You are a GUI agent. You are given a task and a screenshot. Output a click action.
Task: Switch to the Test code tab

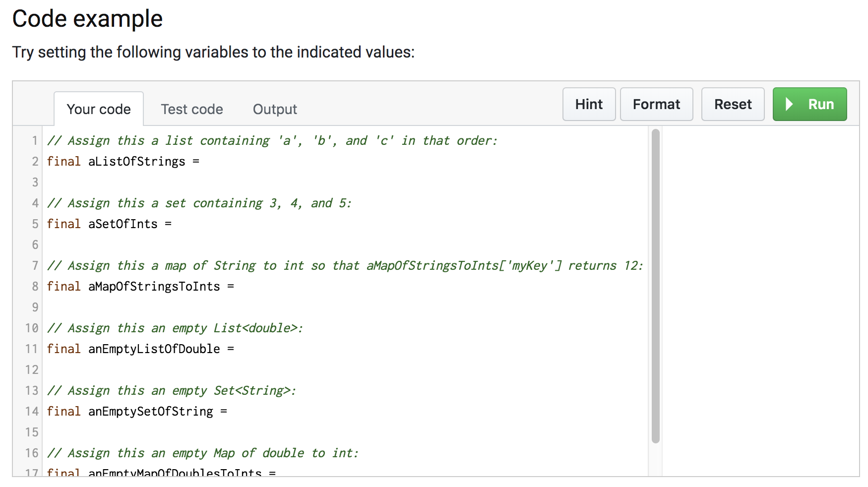[191, 109]
